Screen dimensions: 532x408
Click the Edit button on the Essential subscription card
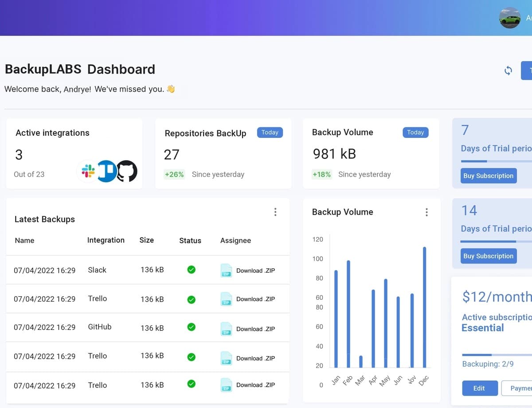480,388
